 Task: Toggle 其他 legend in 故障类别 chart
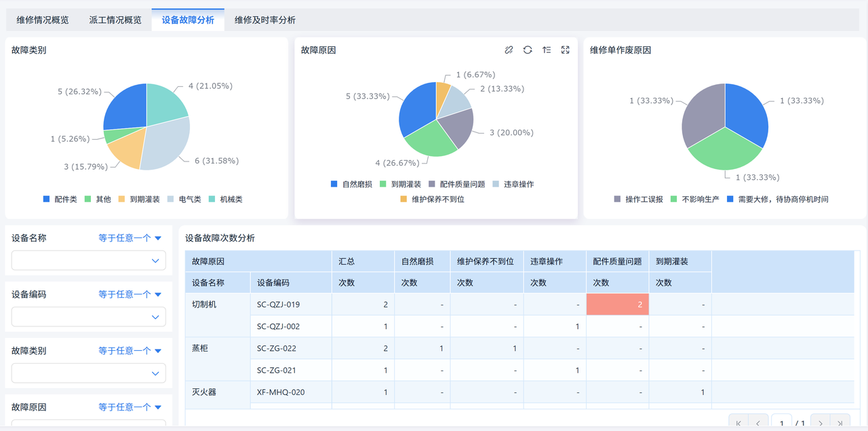[97, 199]
